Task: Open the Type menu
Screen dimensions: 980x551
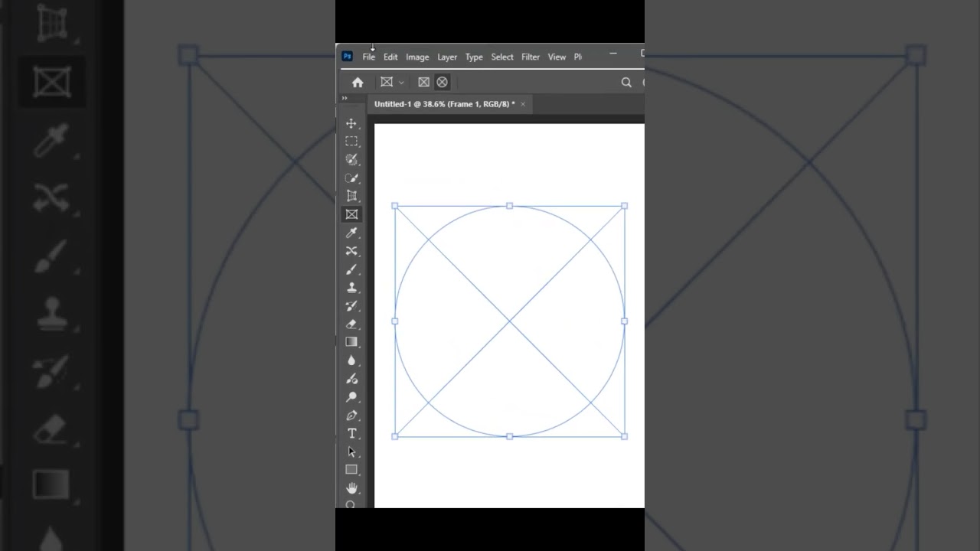Action: 474,57
